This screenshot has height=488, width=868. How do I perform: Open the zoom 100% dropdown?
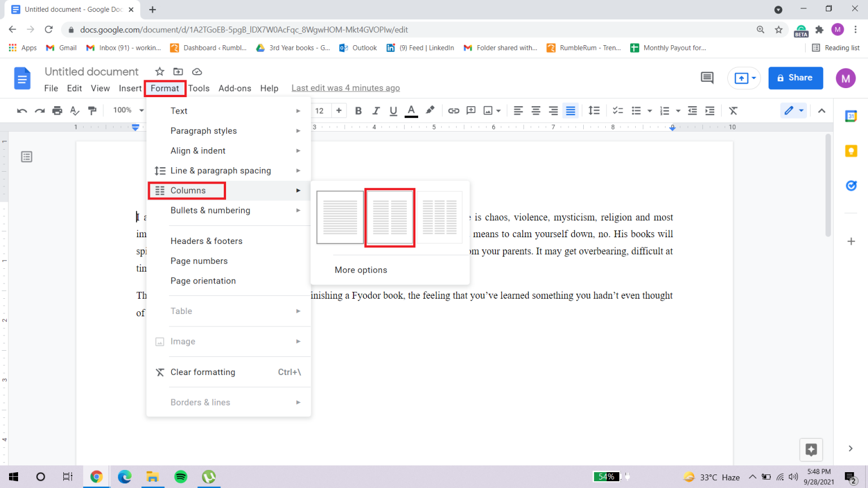pos(128,110)
